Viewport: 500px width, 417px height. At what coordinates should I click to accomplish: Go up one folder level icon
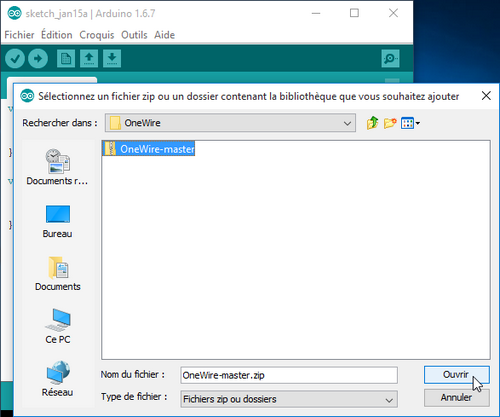coord(373,123)
